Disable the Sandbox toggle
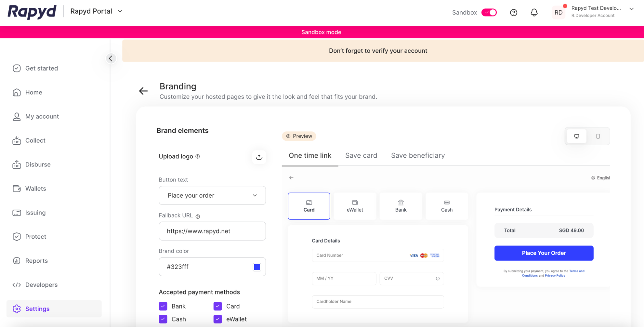Image resolution: width=644 pixels, height=327 pixels. pos(489,12)
